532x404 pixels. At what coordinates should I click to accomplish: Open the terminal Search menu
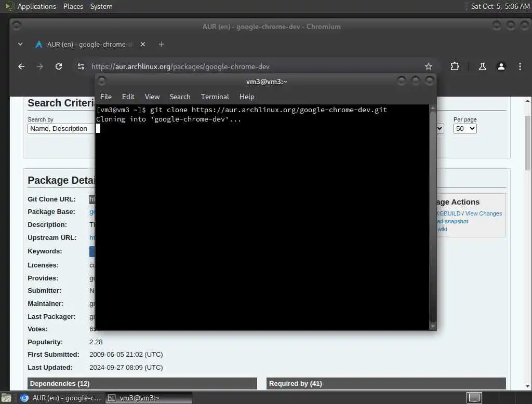[180, 97]
